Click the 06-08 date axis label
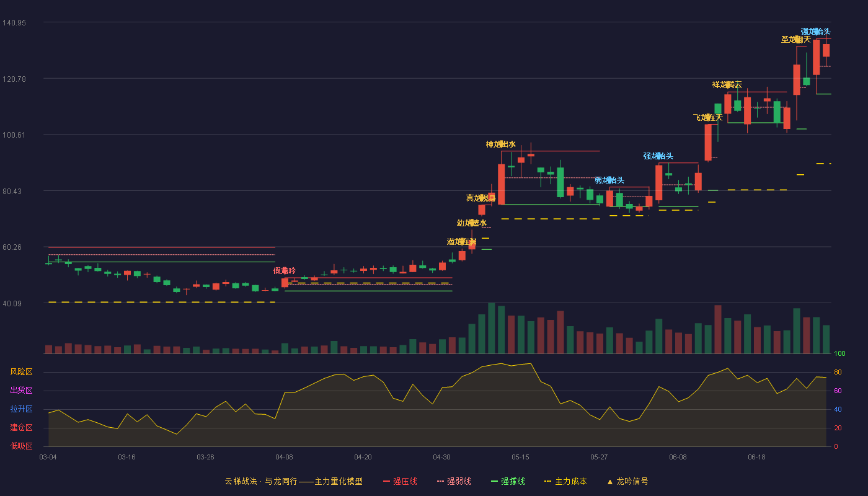Viewport: 868px width, 496px height. [678, 457]
